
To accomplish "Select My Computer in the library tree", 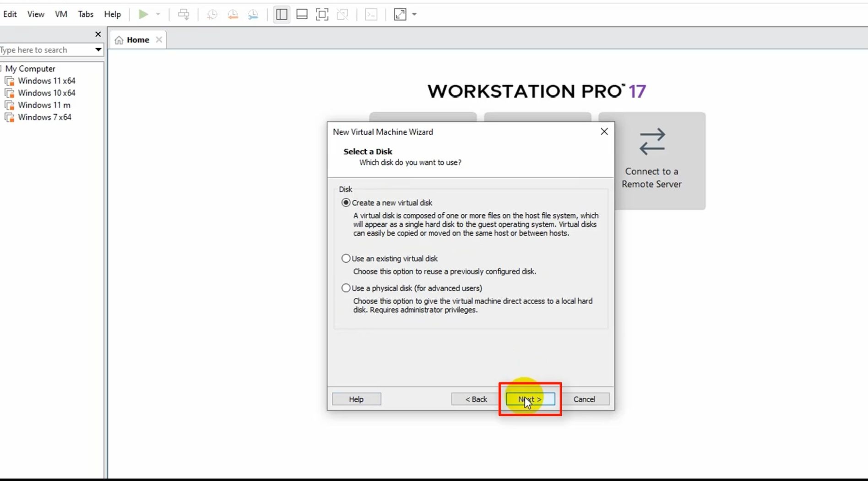I will pos(30,69).
